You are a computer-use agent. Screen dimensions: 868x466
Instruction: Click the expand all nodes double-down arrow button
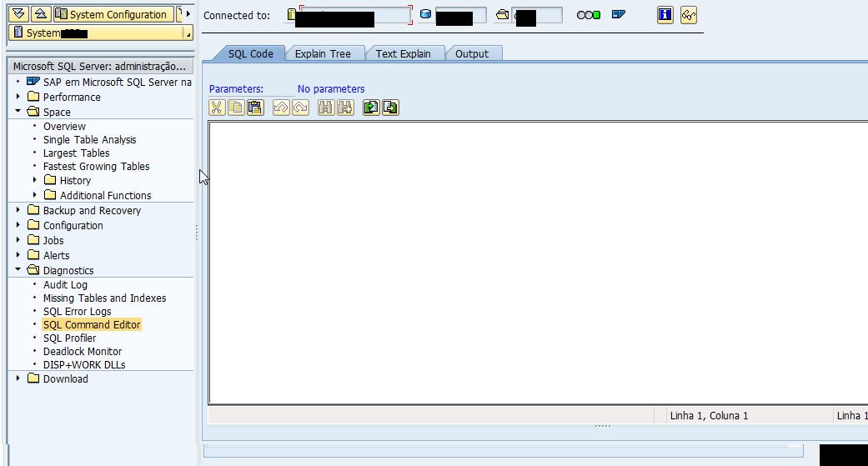(x=19, y=14)
